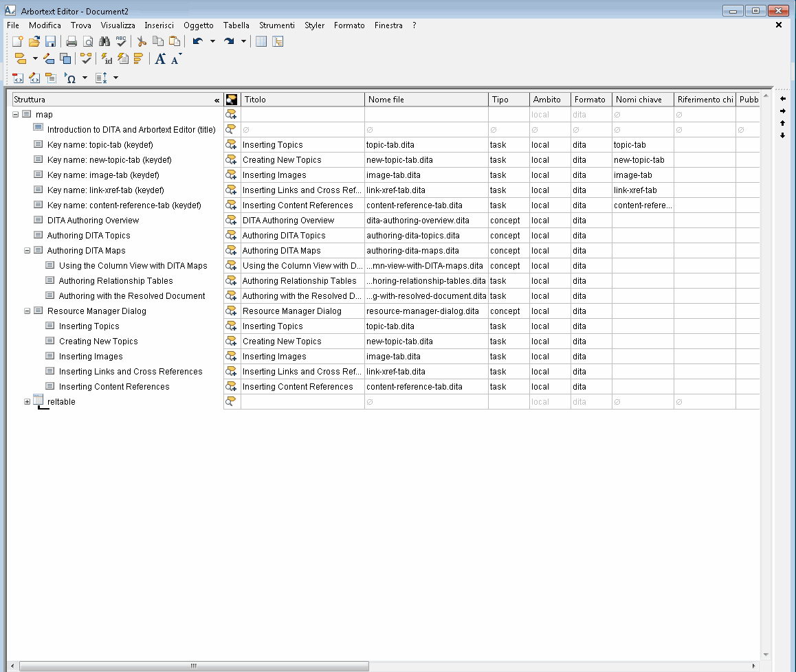796x672 pixels.
Task: Click the resource icon in DITA Authoring Overview row
Action: click(231, 221)
